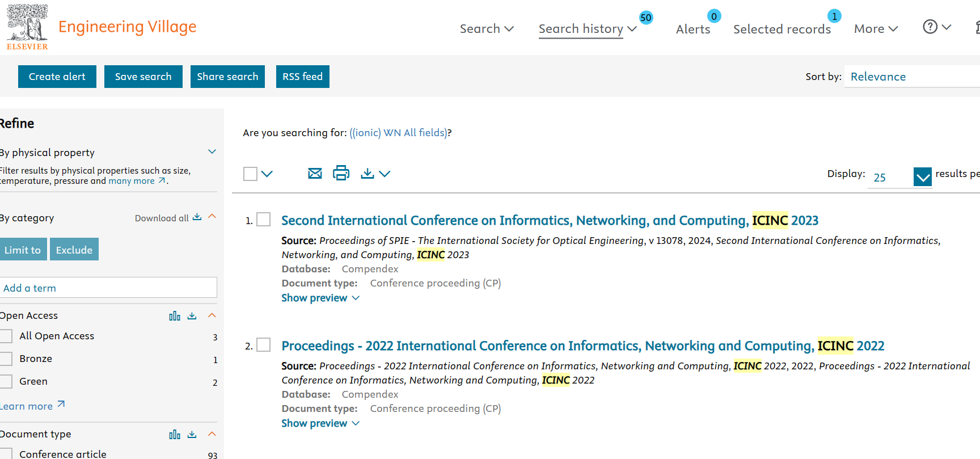The image size is (980, 459).
Task: Click the Alerts count badge 0
Action: (714, 16)
